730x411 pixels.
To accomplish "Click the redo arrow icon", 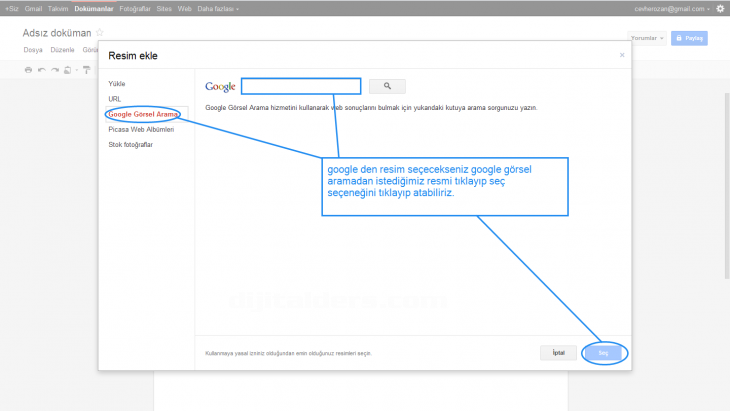I will pos(55,69).
